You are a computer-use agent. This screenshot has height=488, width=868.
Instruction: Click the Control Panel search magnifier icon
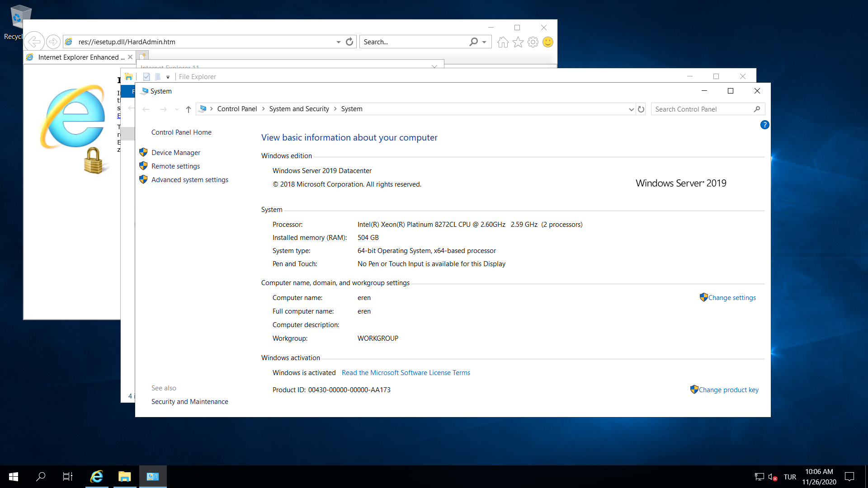point(757,109)
